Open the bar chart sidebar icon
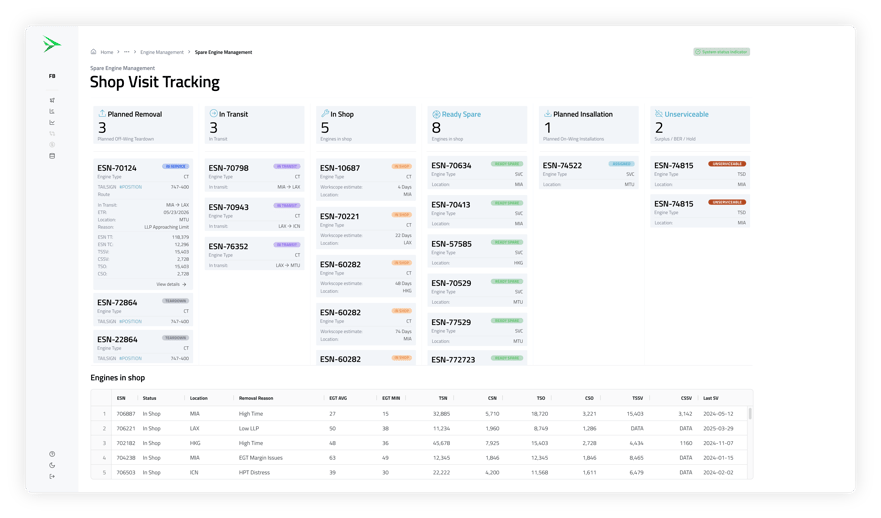 pyautogui.click(x=52, y=111)
